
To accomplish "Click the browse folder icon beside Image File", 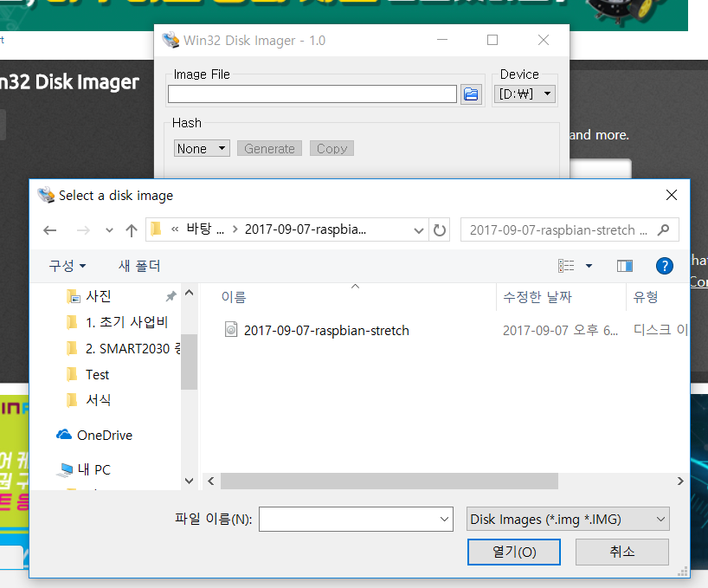I will click(471, 94).
